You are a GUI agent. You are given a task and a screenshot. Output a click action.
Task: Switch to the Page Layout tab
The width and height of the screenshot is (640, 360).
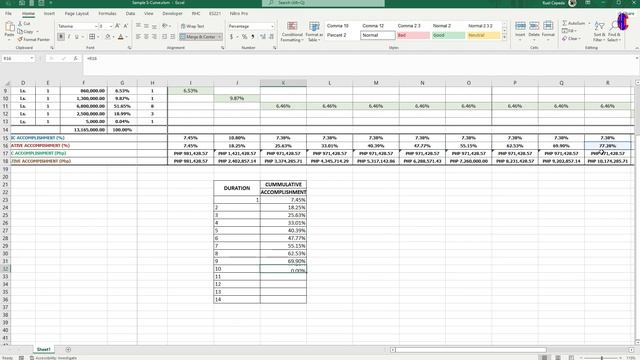coord(76,13)
